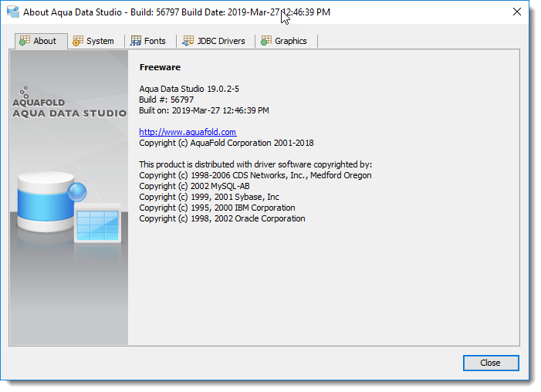The image size is (541, 392).
Task: Select the About tab
Action: coord(41,41)
